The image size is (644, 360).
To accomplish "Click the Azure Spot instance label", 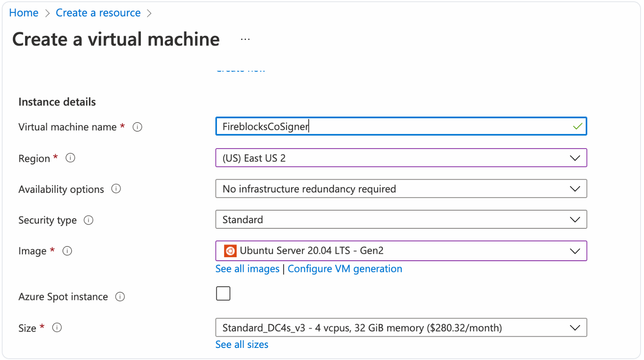I will point(63,297).
